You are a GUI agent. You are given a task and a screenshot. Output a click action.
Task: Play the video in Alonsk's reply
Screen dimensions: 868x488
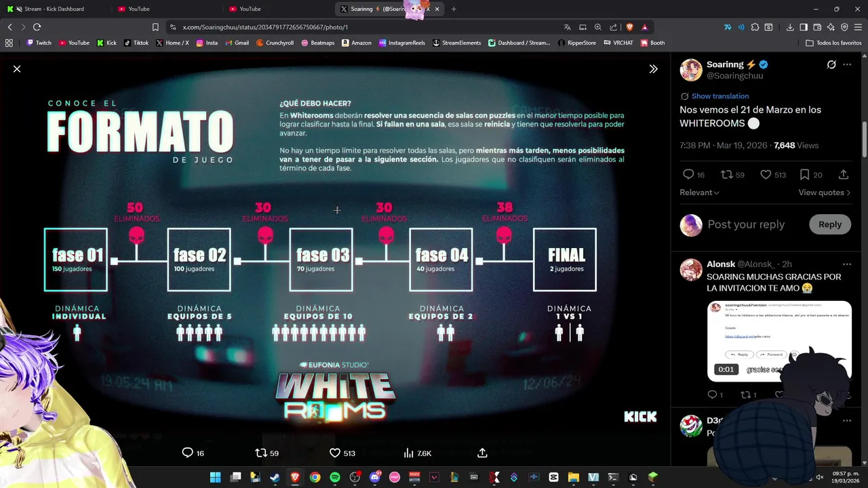779,341
